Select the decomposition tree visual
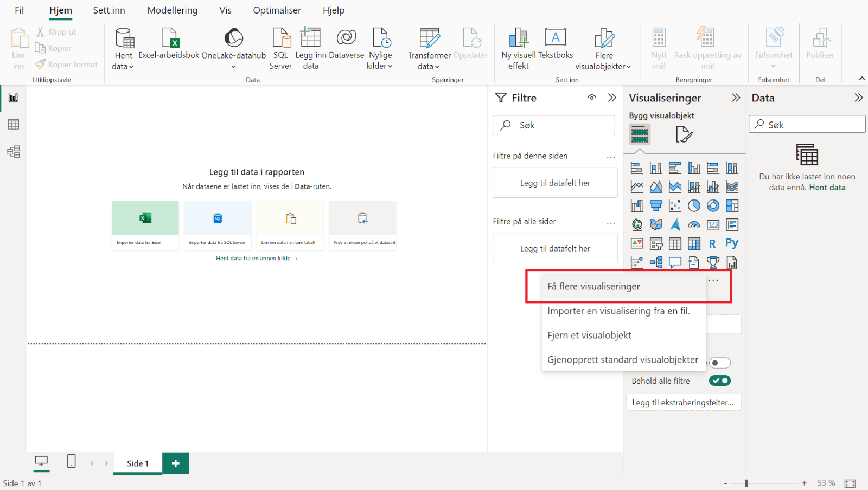 (656, 262)
